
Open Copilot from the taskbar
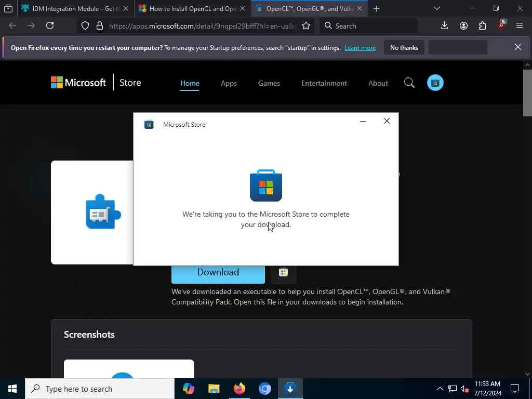click(188, 389)
